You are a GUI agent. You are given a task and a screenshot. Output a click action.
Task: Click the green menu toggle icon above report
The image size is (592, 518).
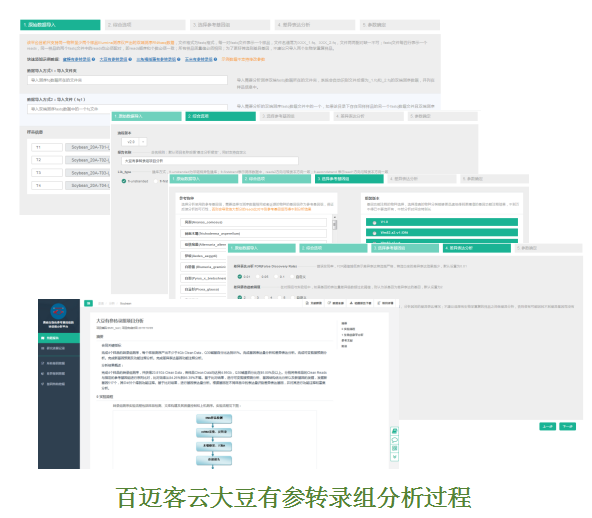tap(88, 303)
